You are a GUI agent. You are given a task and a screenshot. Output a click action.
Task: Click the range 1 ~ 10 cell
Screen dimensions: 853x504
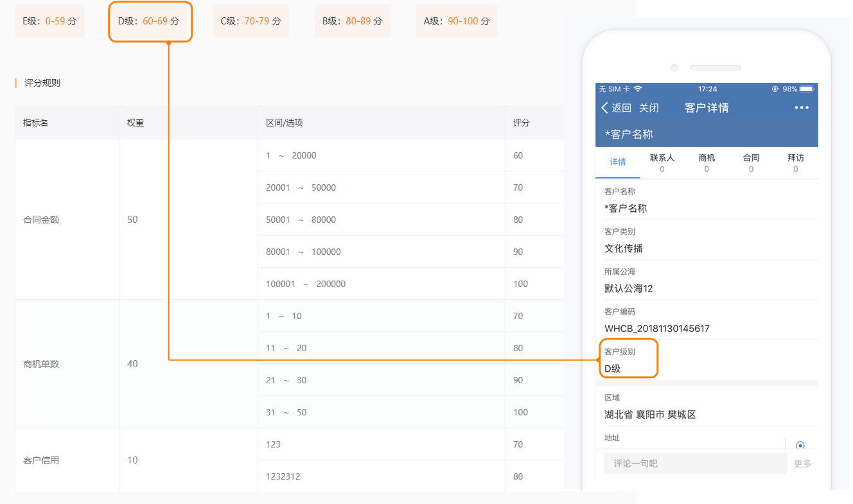point(382,316)
